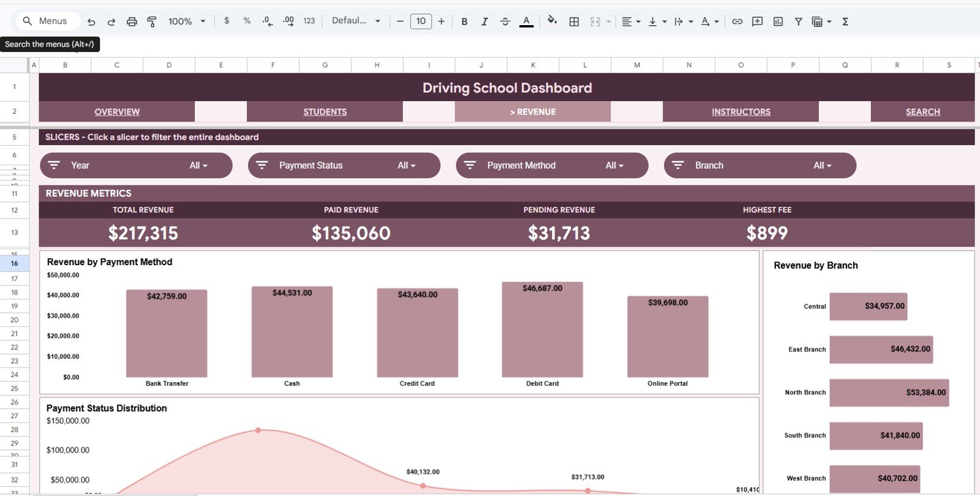
Task: Toggle bold formatting
Action: [x=464, y=21]
